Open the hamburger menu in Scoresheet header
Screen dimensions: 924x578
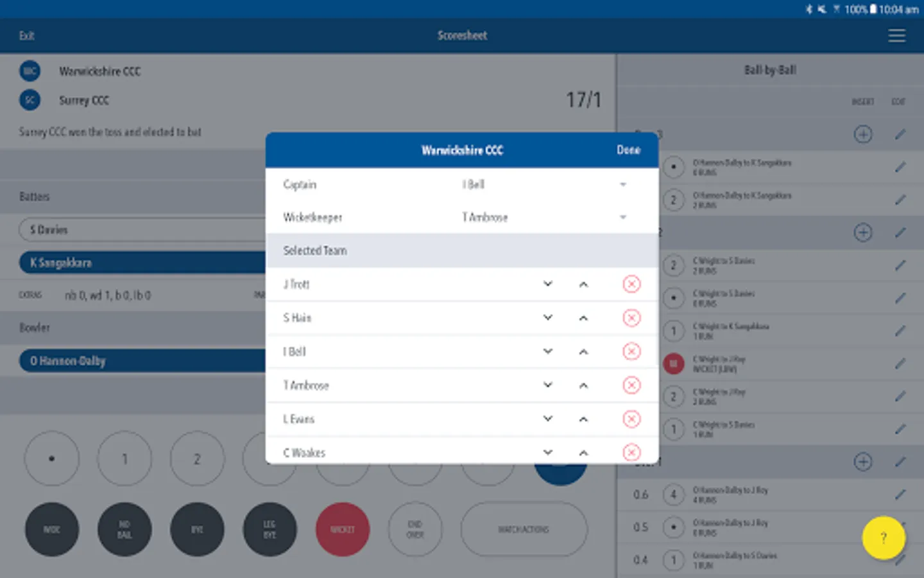pos(897,36)
